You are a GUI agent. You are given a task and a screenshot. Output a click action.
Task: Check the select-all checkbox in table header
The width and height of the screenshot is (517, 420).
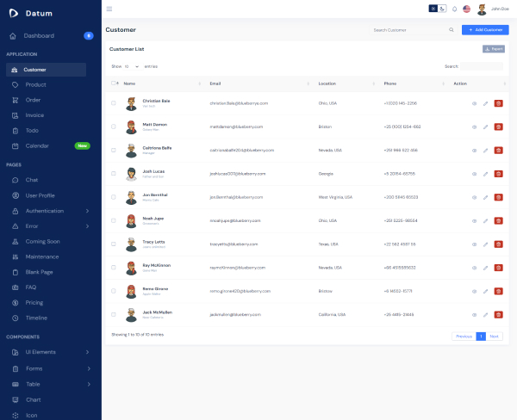(114, 83)
